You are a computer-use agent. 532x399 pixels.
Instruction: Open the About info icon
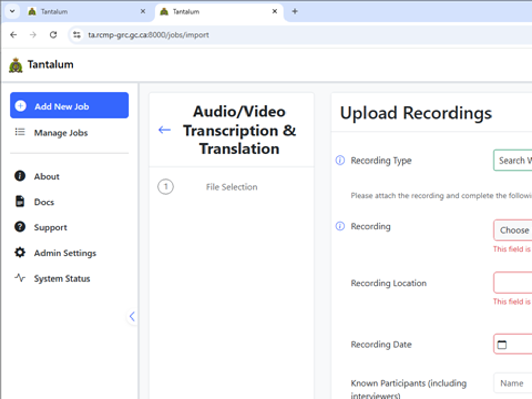(x=20, y=176)
